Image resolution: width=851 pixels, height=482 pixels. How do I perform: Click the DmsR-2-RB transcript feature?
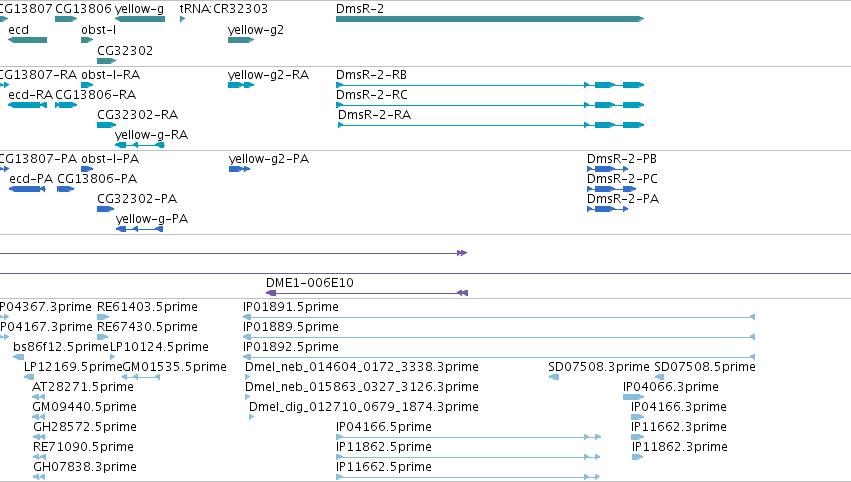(x=490, y=85)
